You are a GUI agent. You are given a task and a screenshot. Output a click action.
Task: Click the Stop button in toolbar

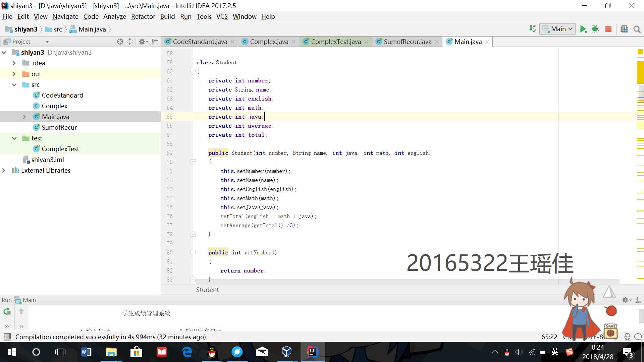[x=609, y=29]
